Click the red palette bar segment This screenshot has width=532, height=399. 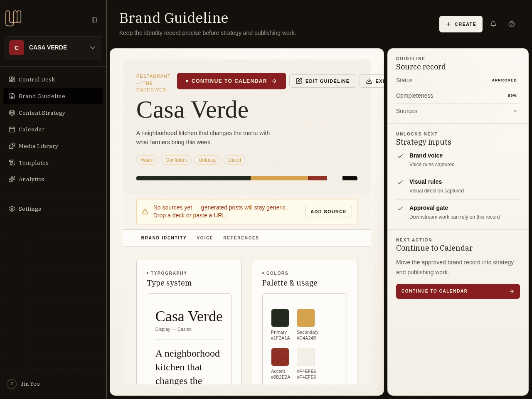coord(318,178)
